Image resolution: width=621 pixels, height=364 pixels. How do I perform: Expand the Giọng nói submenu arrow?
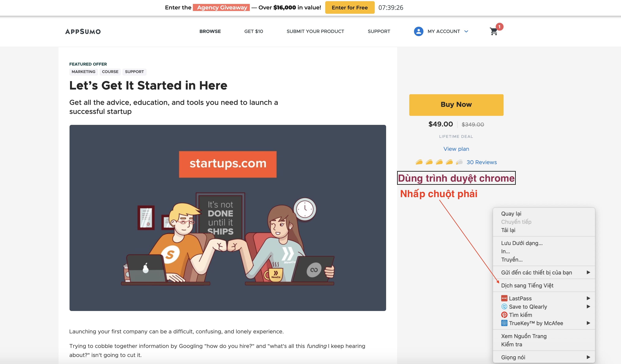click(588, 357)
